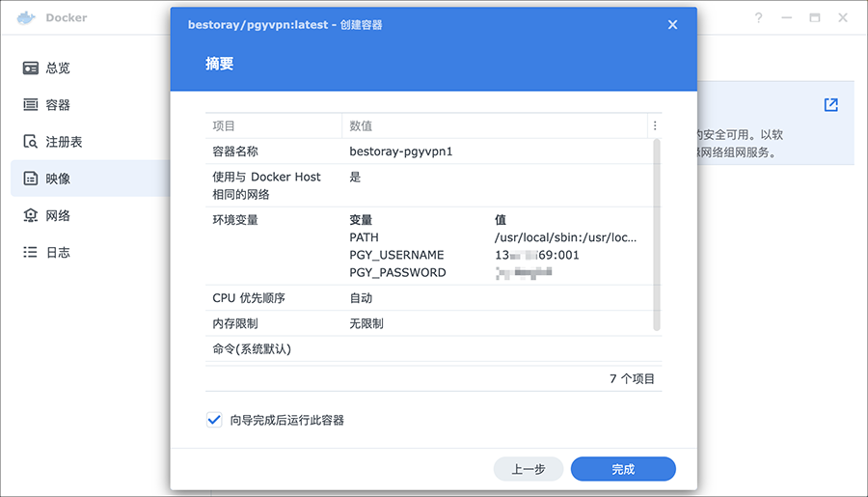Close the 创建容器 dialog with X

pos(672,24)
